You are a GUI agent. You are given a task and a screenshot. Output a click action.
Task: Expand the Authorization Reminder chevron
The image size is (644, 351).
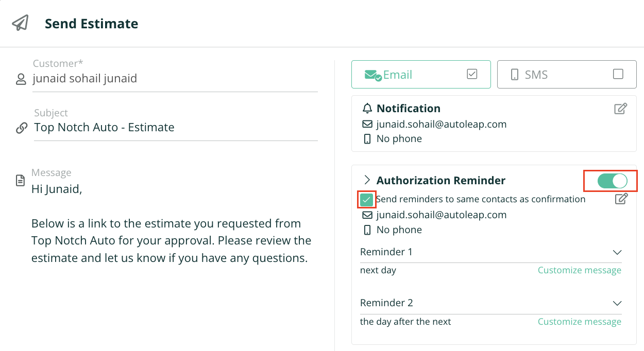point(367,180)
